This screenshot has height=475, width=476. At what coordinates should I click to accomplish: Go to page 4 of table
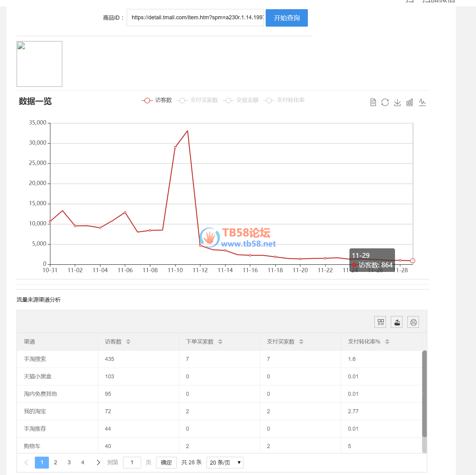(83, 462)
